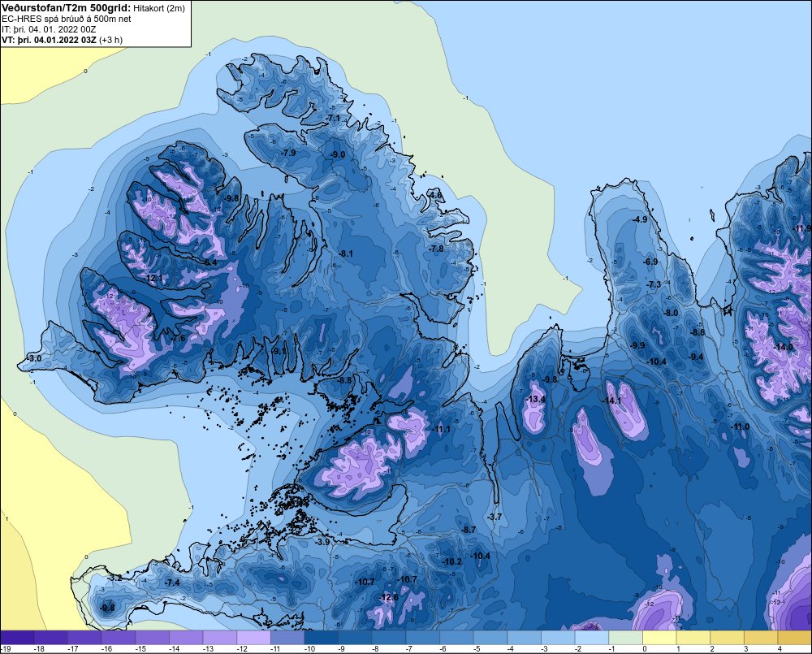Click the -10.2 temperature value

452,561
